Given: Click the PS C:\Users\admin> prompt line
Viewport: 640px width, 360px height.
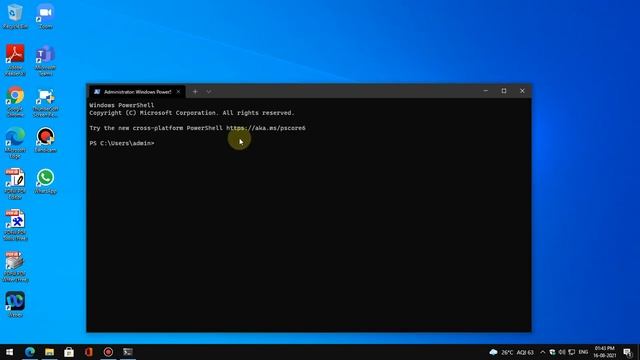Looking at the screenshot, I should pyautogui.click(x=122, y=143).
